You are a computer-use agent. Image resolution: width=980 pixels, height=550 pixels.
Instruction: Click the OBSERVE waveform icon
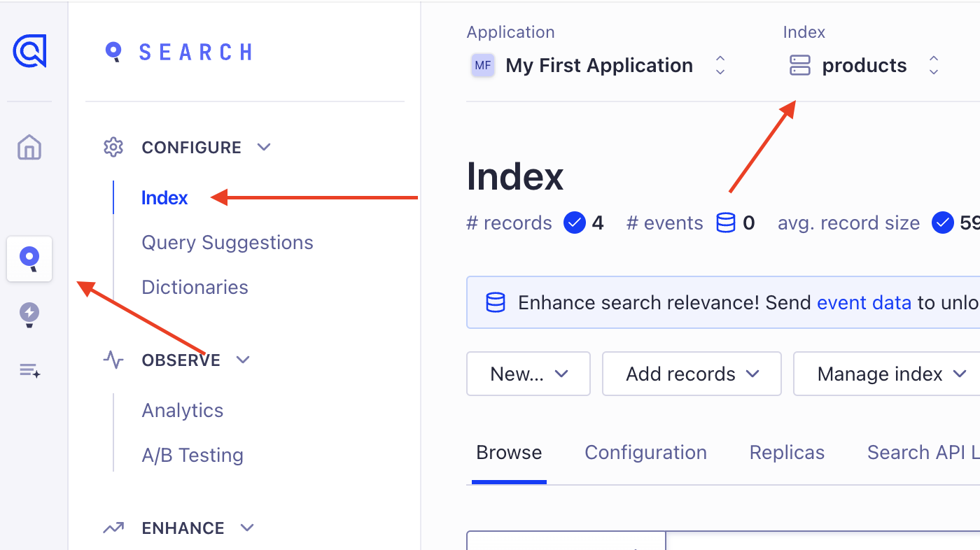[x=113, y=360]
